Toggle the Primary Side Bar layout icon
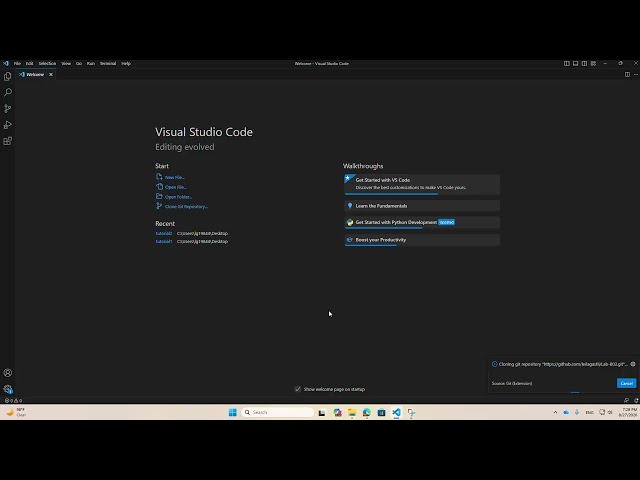 tap(567, 64)
